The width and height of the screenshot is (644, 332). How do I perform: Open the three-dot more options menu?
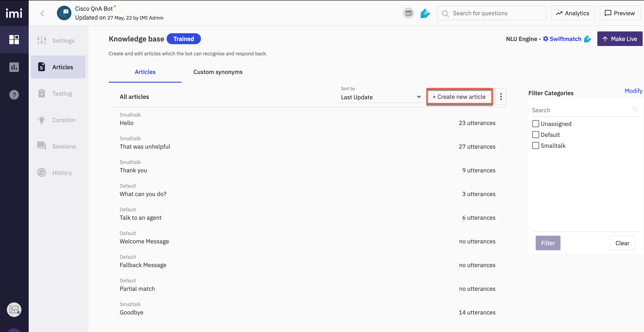point(501,97)
